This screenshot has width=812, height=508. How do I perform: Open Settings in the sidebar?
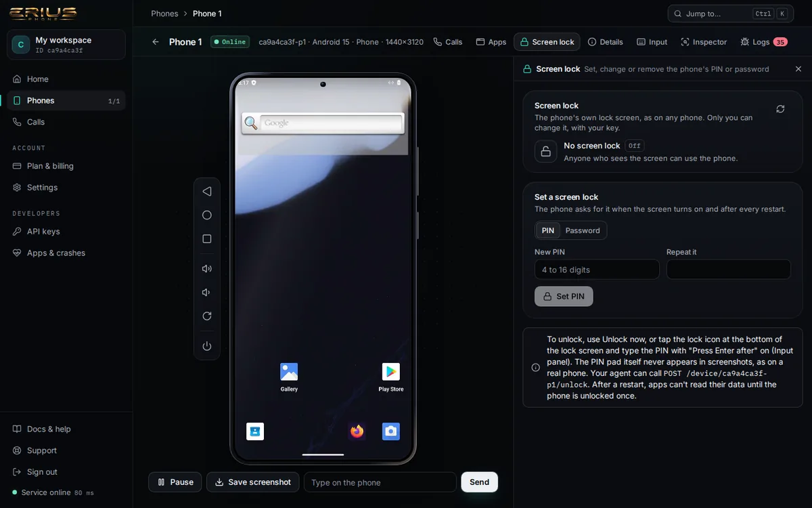tap(66, 188)
